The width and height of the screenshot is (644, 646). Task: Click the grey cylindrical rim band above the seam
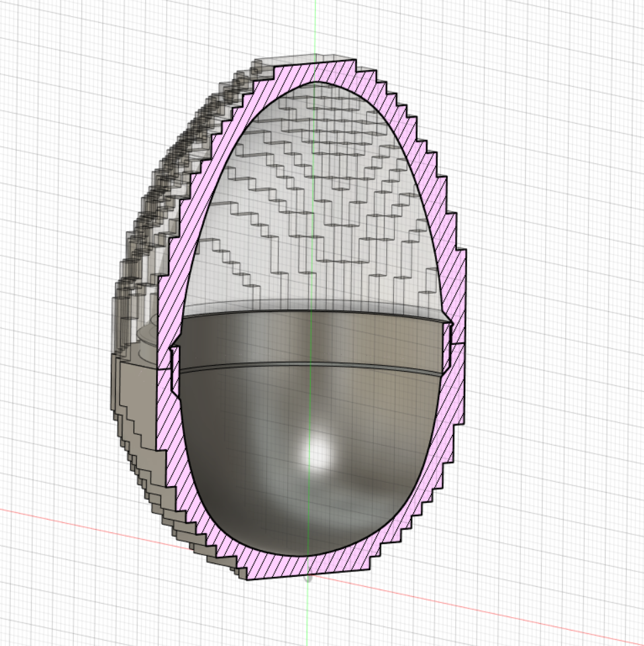[313, 340]
